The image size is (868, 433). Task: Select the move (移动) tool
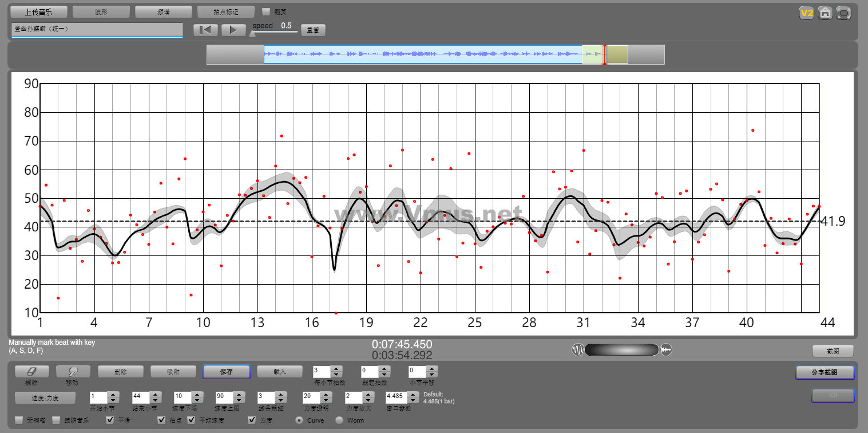(73, 372)
